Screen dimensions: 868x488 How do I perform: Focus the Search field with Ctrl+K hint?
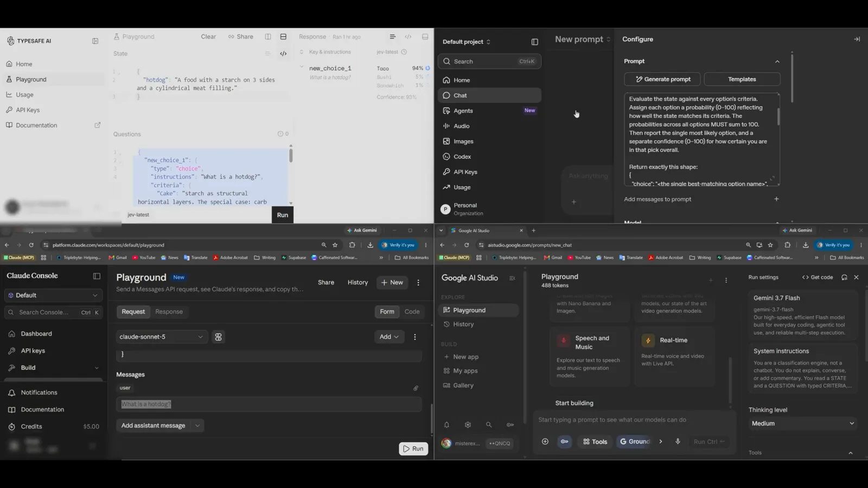coord(489,61)
